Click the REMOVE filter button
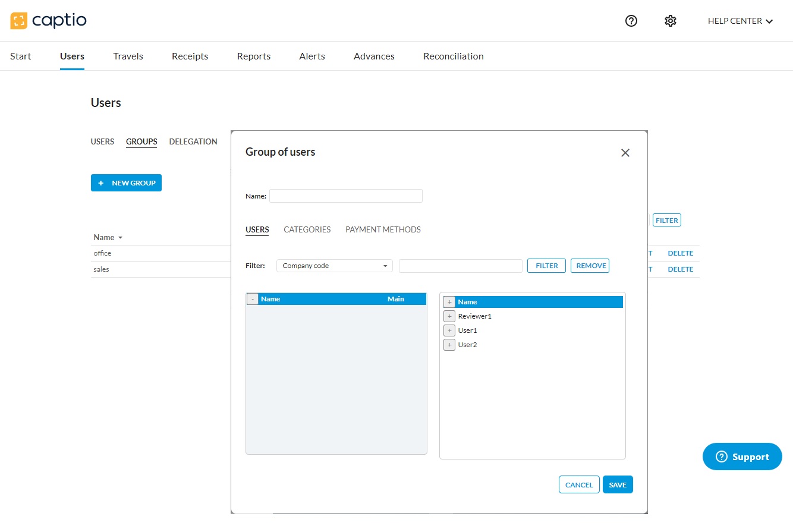793x532 pixels. point(590,266)
